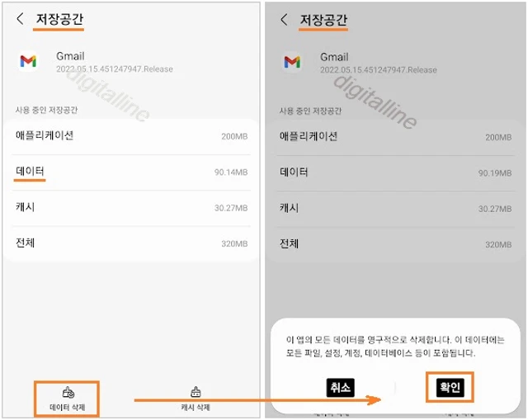528x420 pixels.
Task: Tap the Gmail app icon on right dimmed screen
Action: coord(292,62)
